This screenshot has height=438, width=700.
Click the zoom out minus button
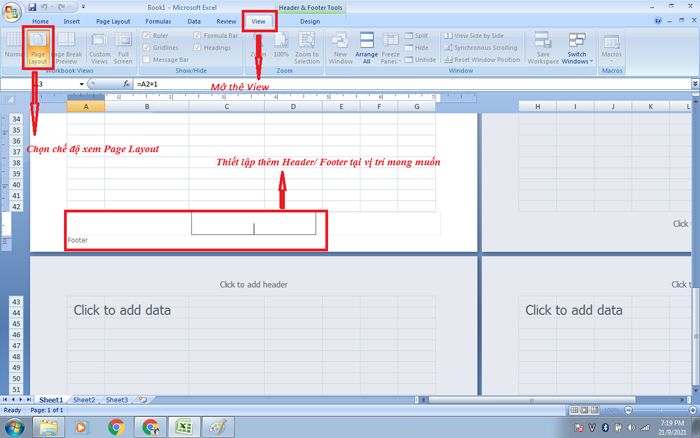pyautogui.click(x=628, y=410)
